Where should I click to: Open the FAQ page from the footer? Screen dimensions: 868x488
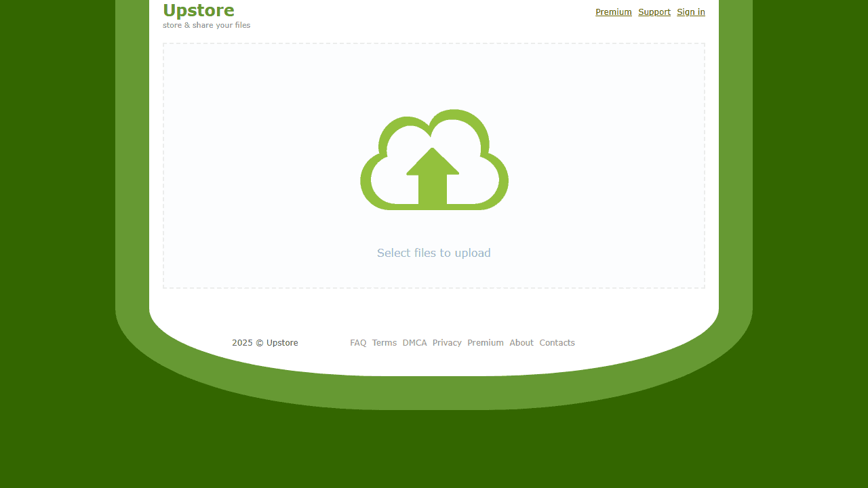click(358, 342)
